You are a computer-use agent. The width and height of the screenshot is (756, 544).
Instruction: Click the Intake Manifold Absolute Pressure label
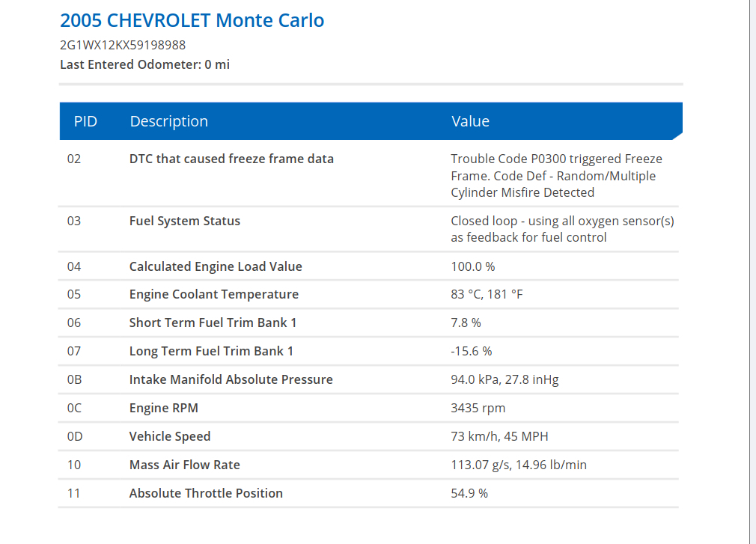point(231,379)
